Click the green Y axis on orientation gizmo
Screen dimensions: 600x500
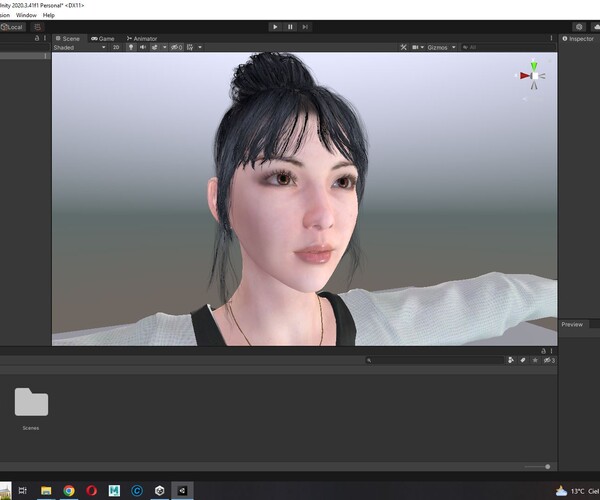(534, 66)
